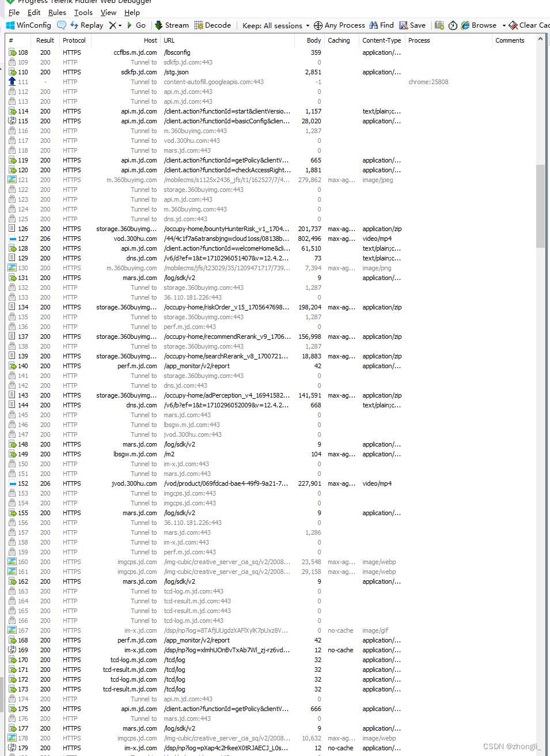Sort by the Content-Type column header
This screenshot has width=550, height=756.
pos(382,40)
